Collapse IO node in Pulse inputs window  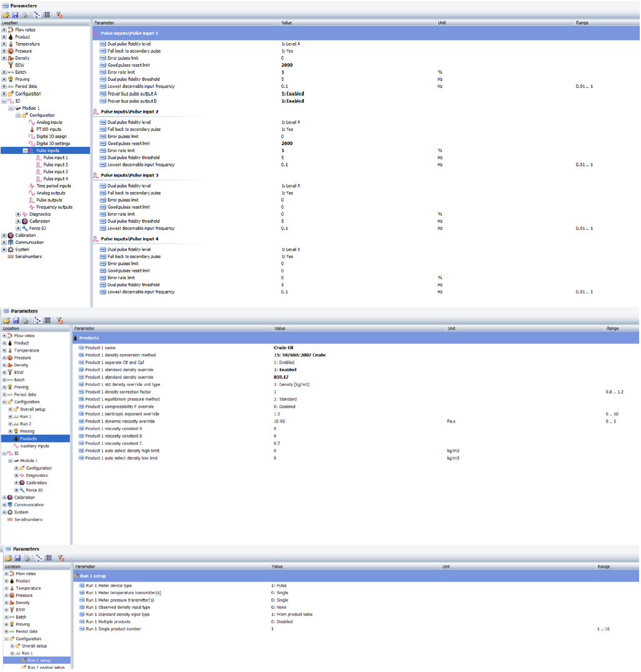coord(4,101)
